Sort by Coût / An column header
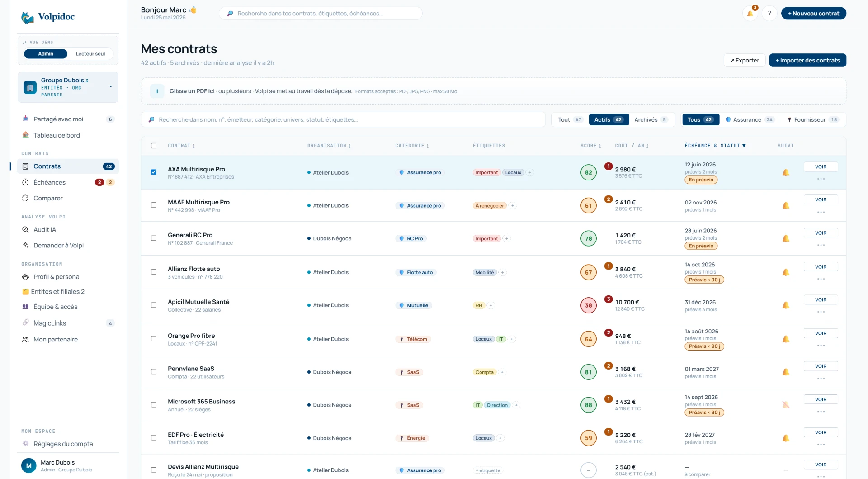The width and height of the screenshot is (868, 479). 632,146
